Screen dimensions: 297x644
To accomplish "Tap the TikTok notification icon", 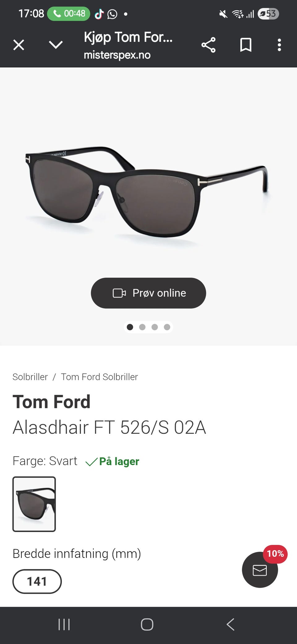I will [99, 14].
